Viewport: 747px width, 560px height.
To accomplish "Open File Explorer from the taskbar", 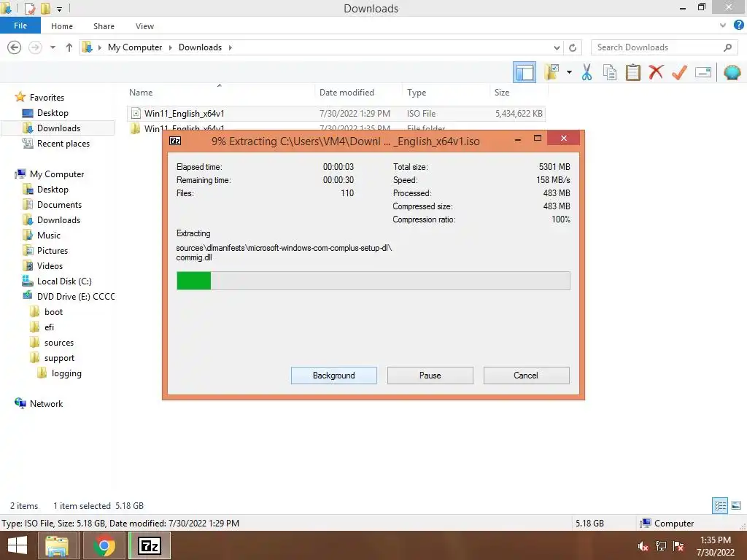I will 57,545.
